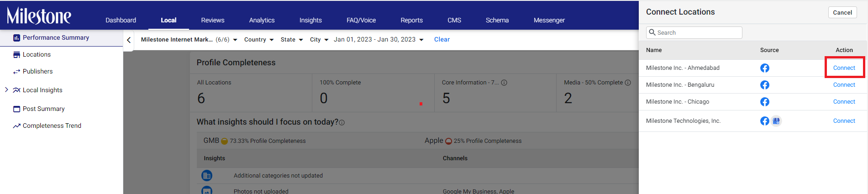Select the Local tab

[168, 20]
